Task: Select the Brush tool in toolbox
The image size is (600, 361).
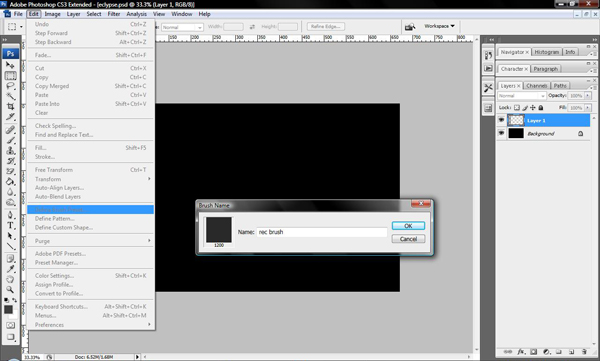Action: click(x=10, y=140)
